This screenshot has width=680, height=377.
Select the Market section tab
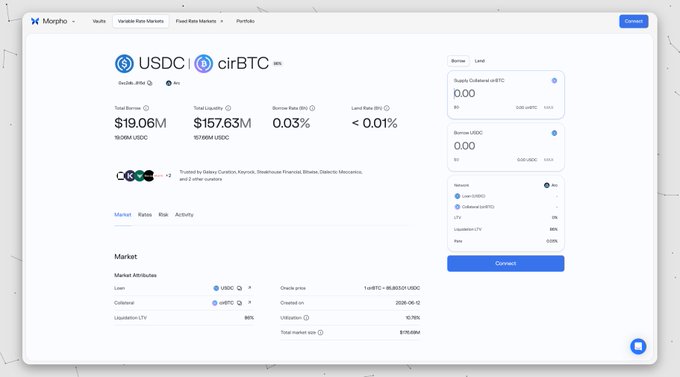[x=122, y=215]
